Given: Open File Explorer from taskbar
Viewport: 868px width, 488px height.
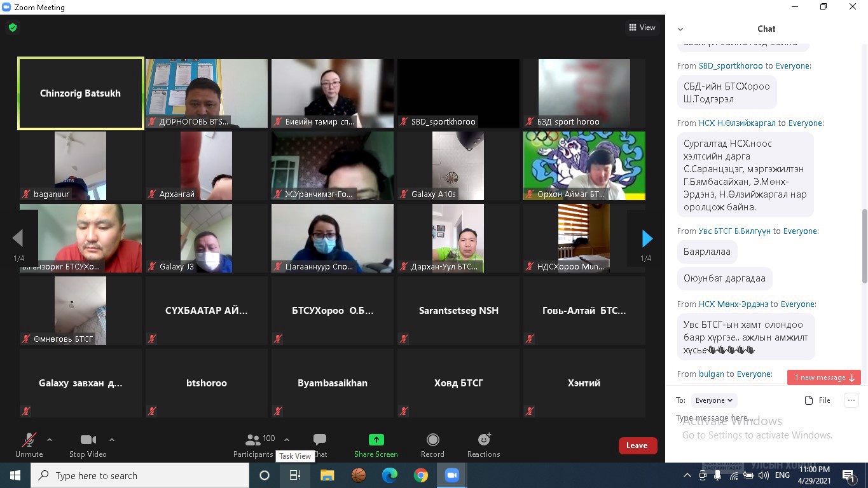Looking at the screenshot, I should tap(327, 475).
